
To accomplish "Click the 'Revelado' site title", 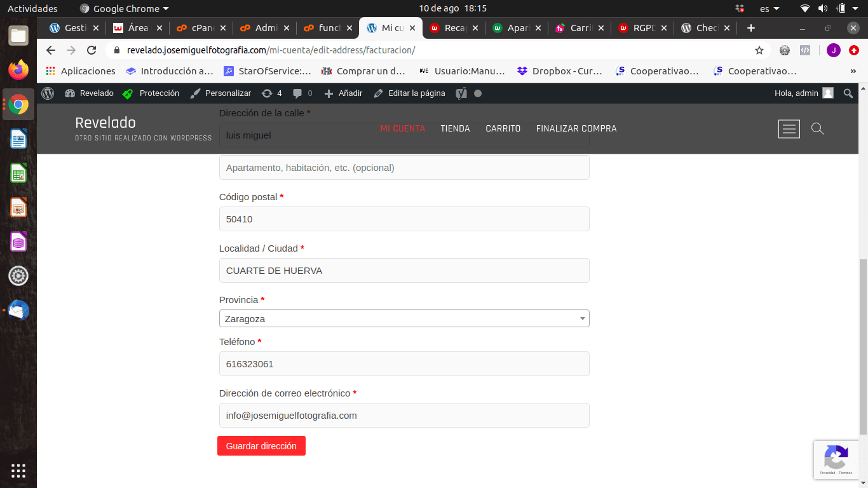I will point(105,123).
